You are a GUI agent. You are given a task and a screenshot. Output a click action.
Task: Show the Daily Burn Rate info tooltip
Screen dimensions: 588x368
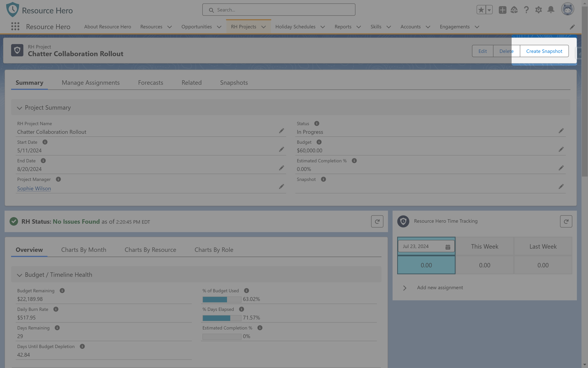click(56, 309)
